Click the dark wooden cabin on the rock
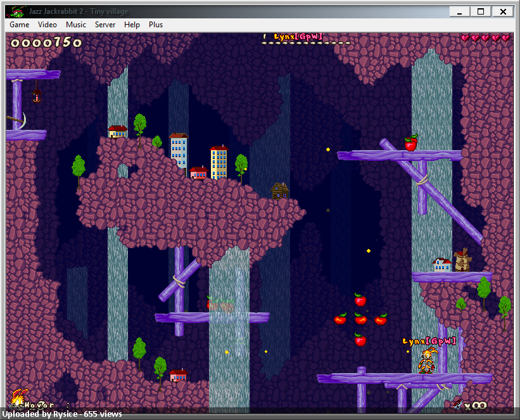Image resolution: width=520 pixels, height=420 pixels. pyautogui.click(x=279, y=191)
